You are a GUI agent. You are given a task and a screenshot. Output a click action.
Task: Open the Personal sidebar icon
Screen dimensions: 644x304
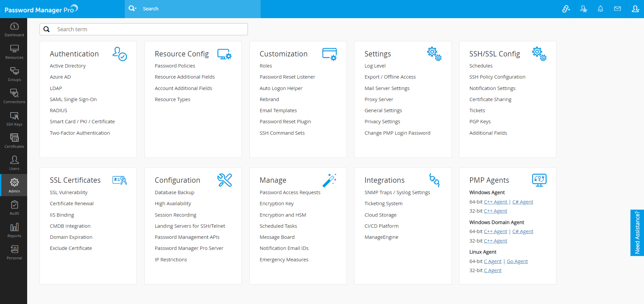pos(14,249)
